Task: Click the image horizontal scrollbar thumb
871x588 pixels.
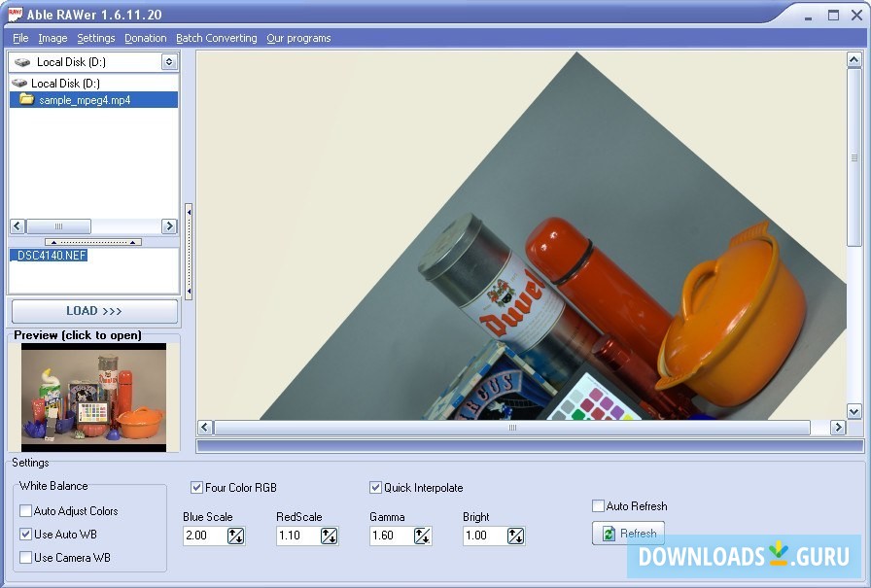Action: [511, 428]
